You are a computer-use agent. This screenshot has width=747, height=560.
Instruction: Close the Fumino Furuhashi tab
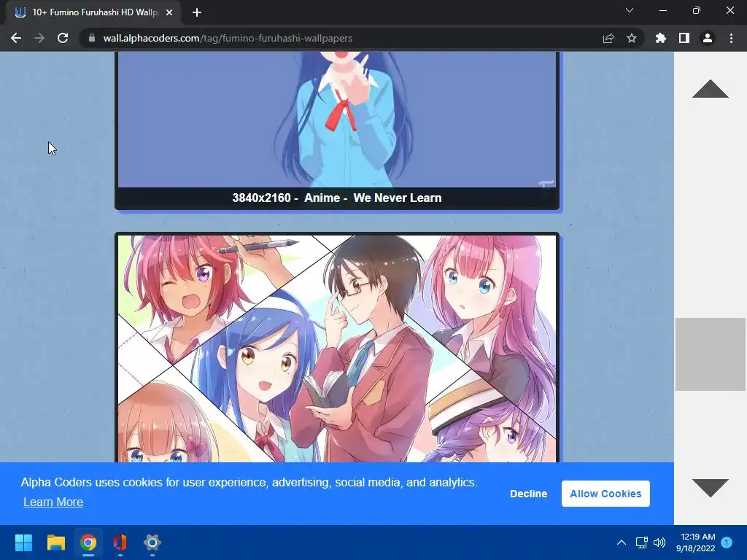tap(169, 12)
